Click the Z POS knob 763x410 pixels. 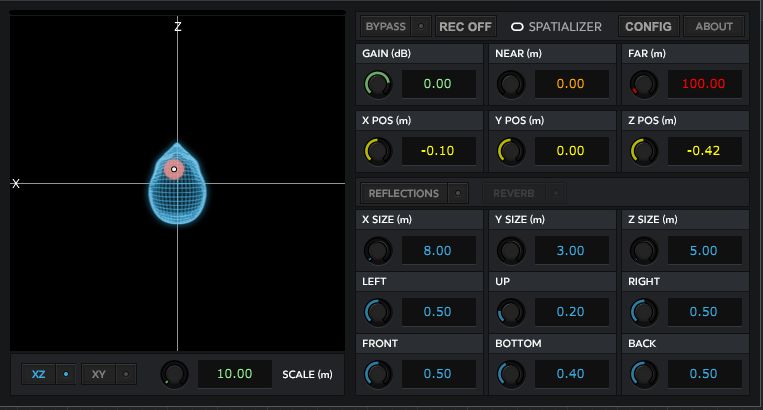tap(643, 151)
